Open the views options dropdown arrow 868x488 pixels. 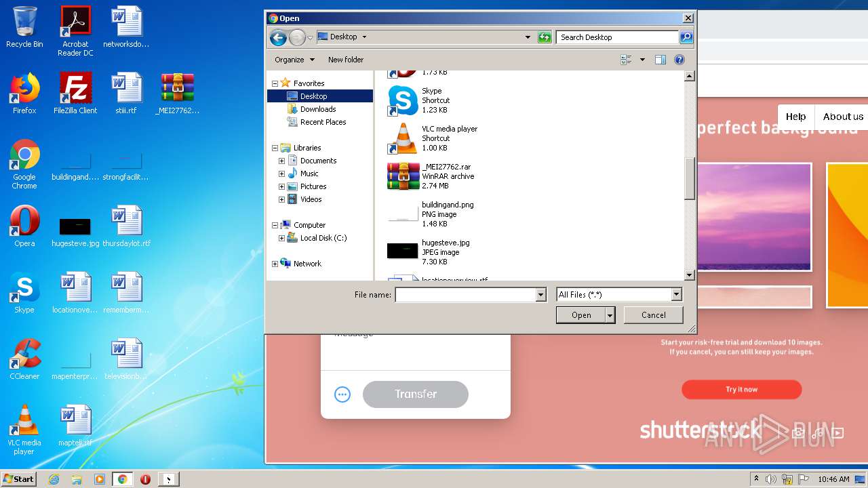[642, 60]
